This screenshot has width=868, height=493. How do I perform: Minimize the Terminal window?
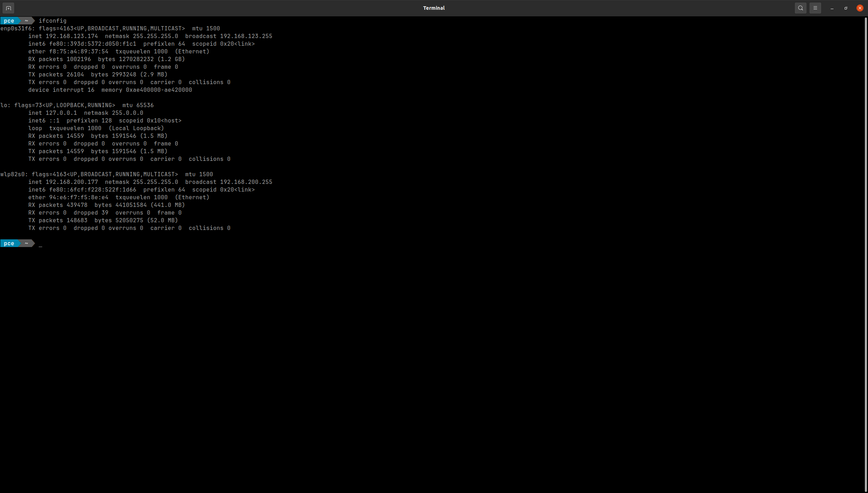tap(832, 8)
